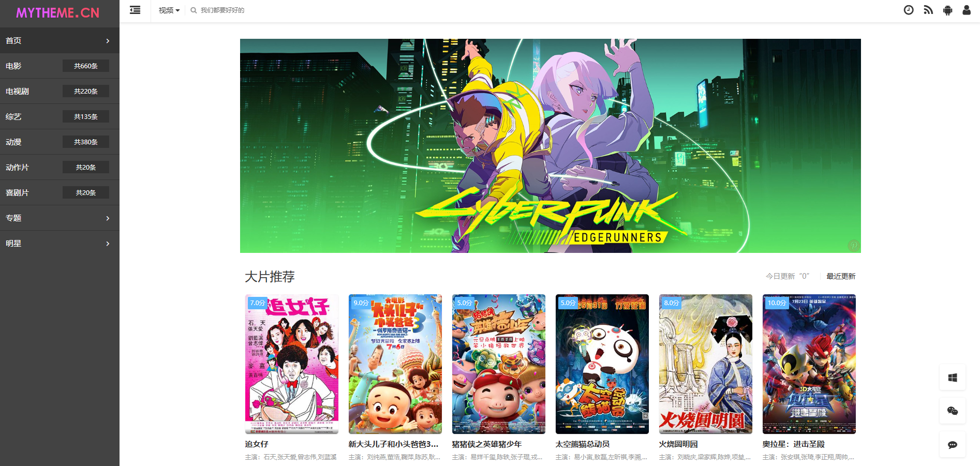The height and width of the screenshot is (466, 980).
Task: Open the Android app download icon
Action: pos(947,10)
